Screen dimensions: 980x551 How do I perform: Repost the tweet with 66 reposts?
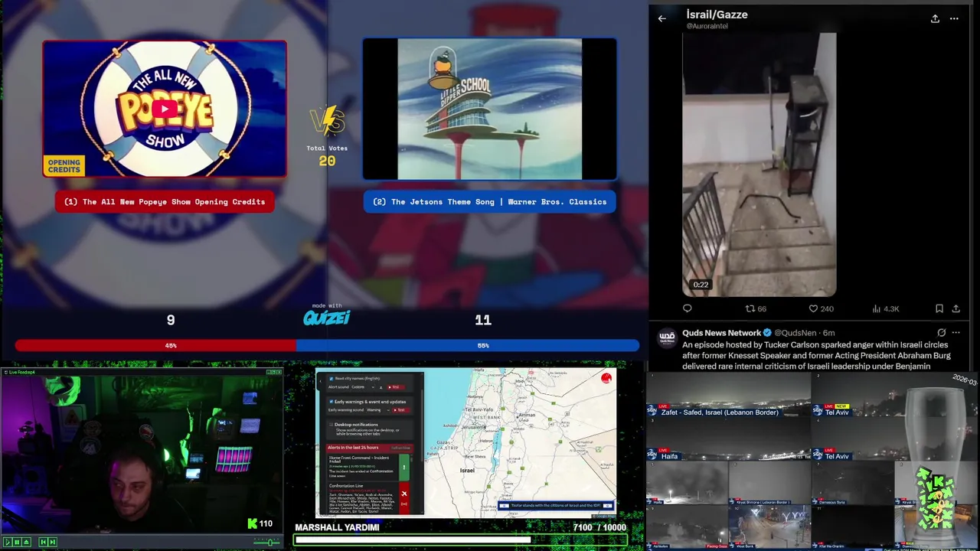point(756,308)
